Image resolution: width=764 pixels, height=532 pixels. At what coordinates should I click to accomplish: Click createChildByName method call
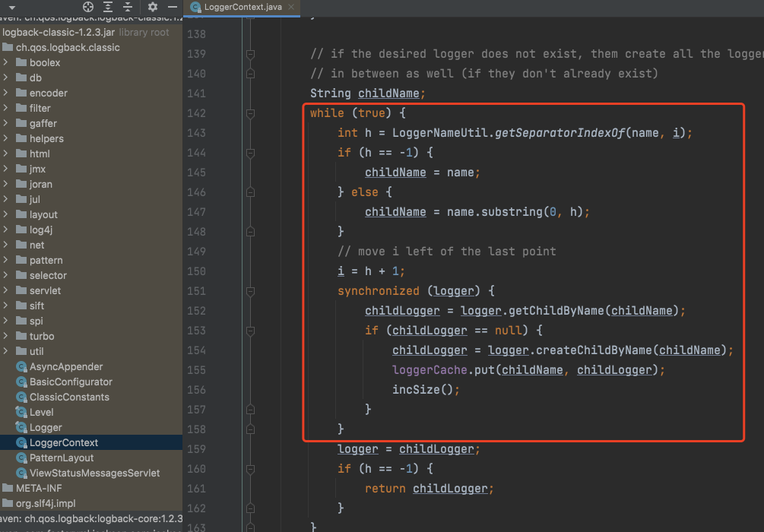594,350
